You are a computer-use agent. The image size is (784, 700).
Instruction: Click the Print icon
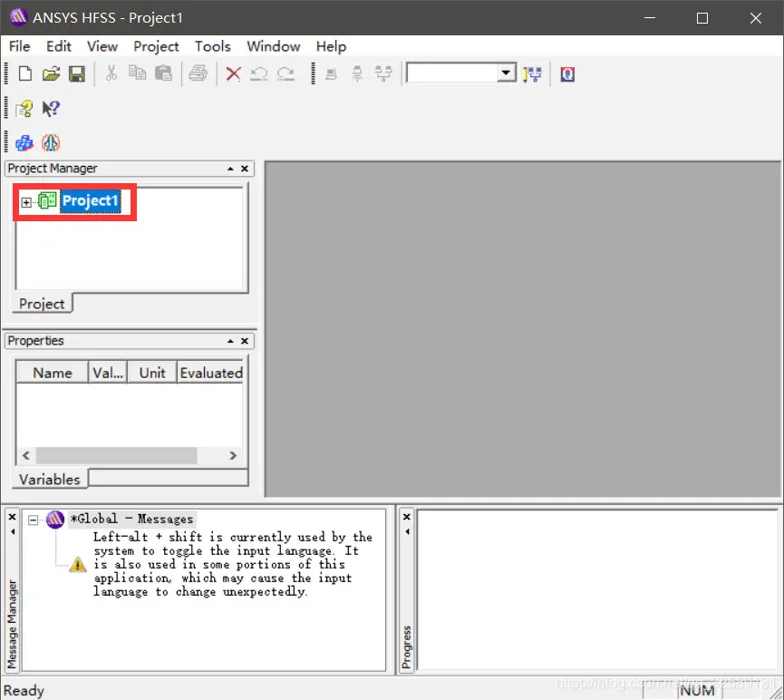pyautogui.click(x=198, y=73)
